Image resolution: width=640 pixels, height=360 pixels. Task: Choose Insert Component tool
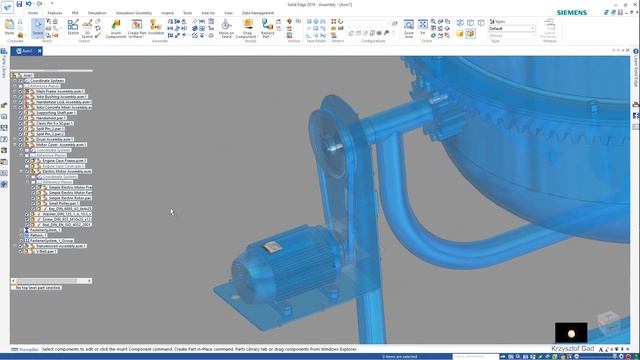pos(116,29)
